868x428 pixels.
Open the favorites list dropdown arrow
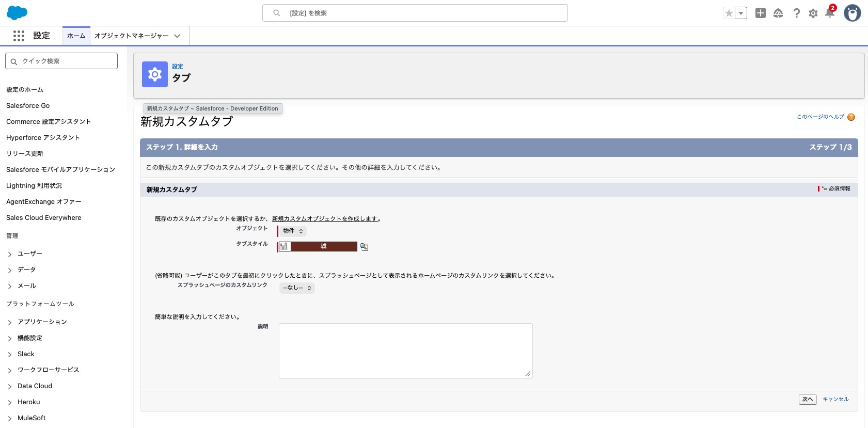click(741, 13)
